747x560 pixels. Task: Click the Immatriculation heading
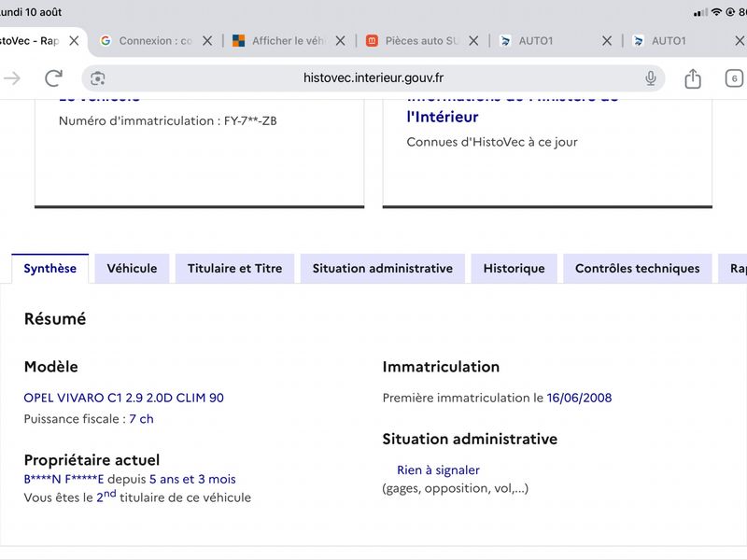pos(441,367)
